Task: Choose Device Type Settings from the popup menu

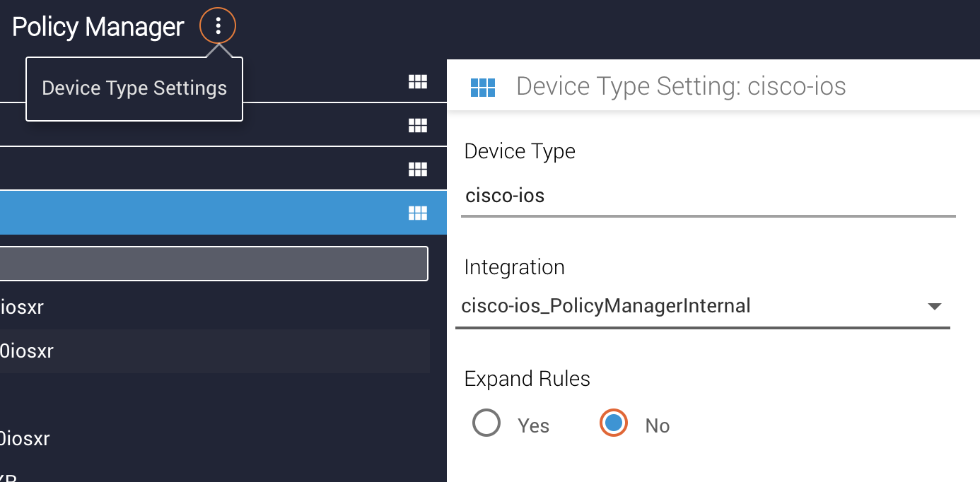Action: click(x=134, y=88)
